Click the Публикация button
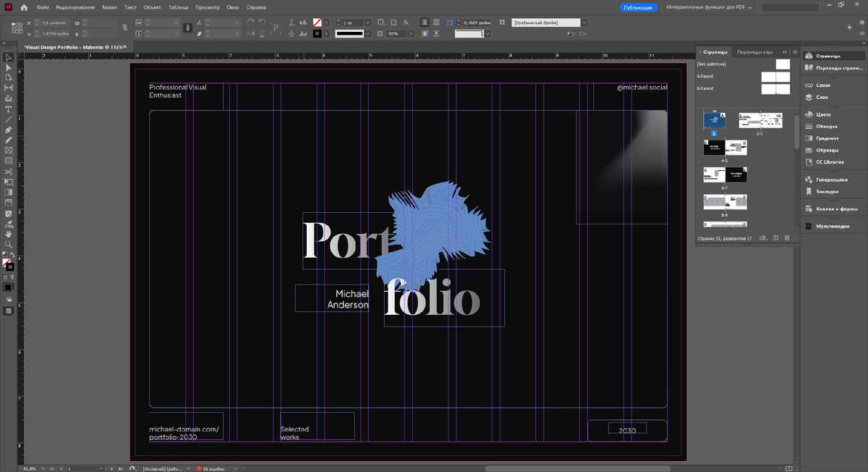The width and height of the screenshot is (868, 472). click(x=639, y=7)
